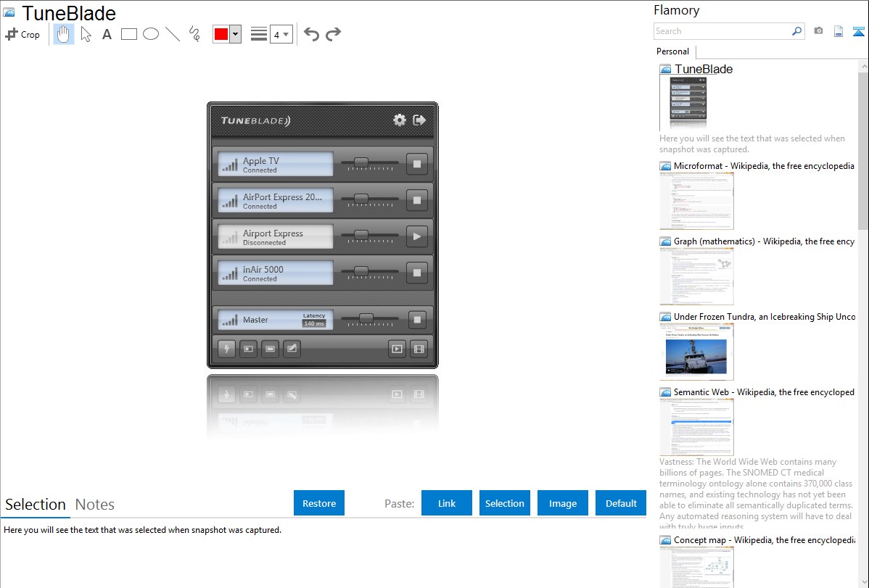Screen dimensions: 869x588
Task: Click the Flamory icon beside the TuneBlade title
Action: click(9, 12)
